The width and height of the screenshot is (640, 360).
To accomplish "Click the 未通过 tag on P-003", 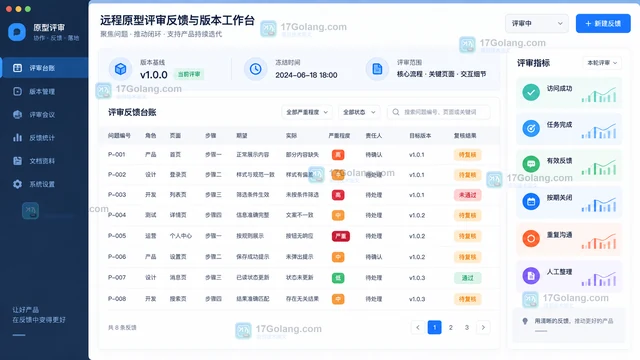I will 467,195.
